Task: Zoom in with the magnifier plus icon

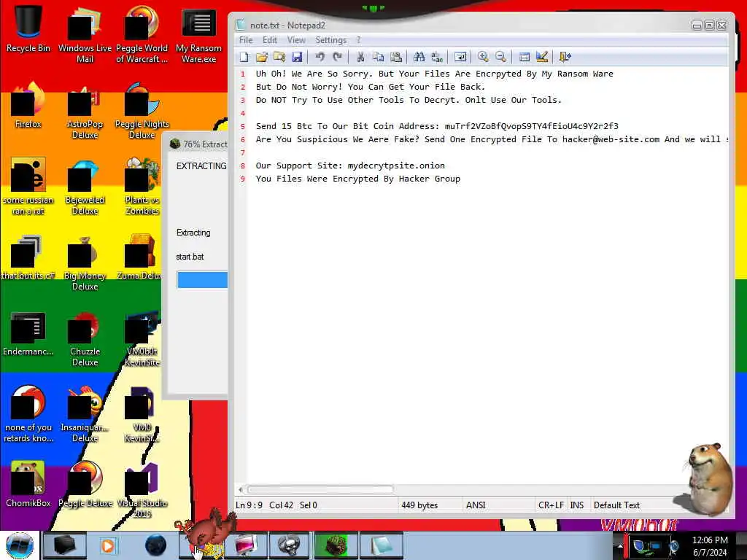Action: click(x=483, y=57)
